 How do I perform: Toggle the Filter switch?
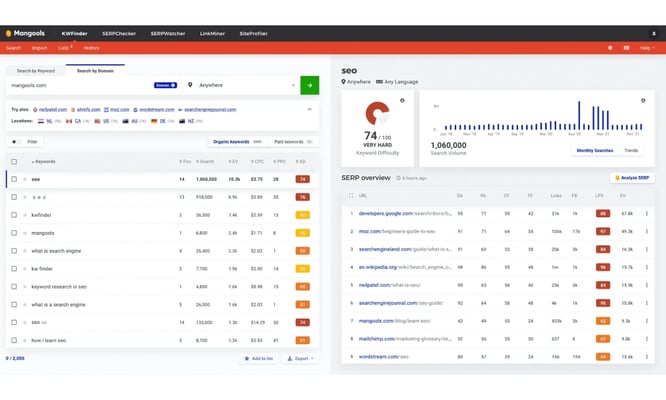(16, 142)
